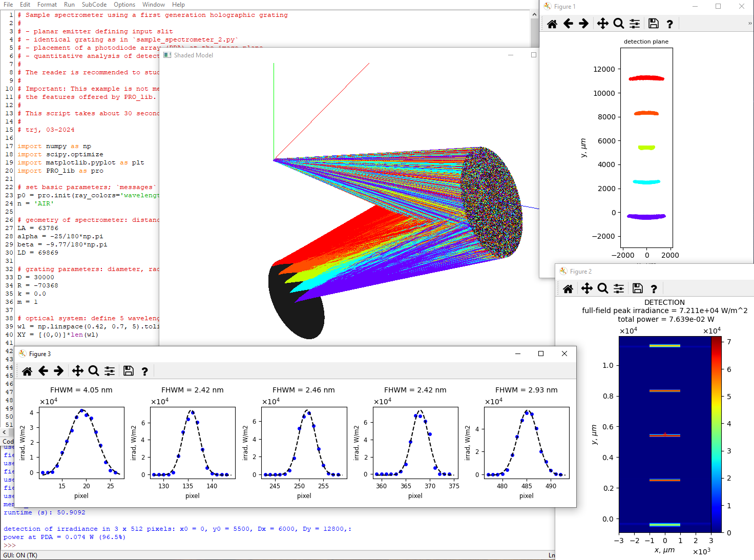
Task: Toggle Pan tool in Figure 3 toolbar
Action: point(77,371)
